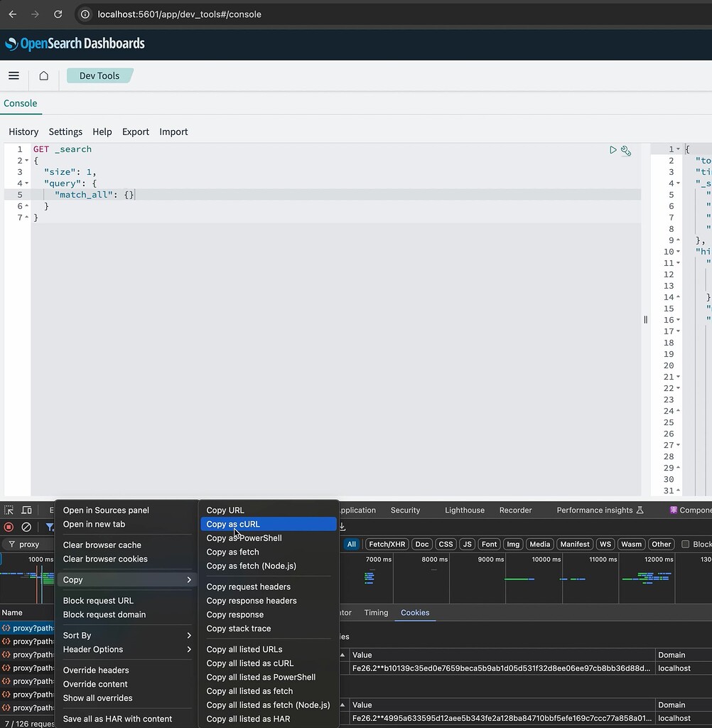Toggle device toolbar icon in DevTools

click(26, 510)
